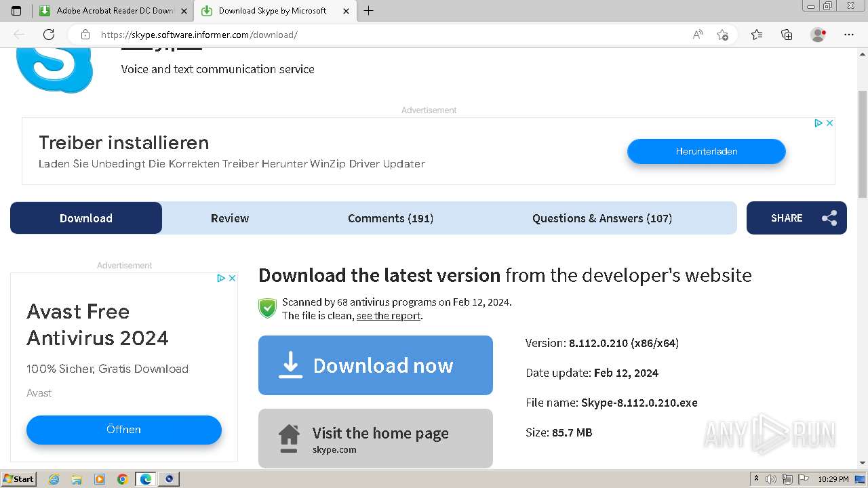Click the Skype logo image
This screenshot has width=868, height=488.
click(55, 71)
